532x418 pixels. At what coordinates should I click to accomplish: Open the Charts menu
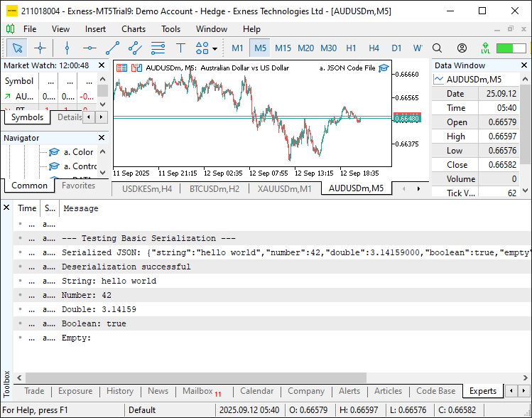tap(134, 29)
